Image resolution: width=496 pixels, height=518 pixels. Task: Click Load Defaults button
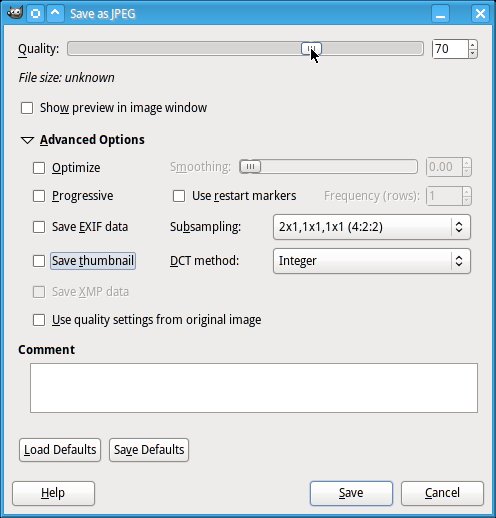coord(60,450)
